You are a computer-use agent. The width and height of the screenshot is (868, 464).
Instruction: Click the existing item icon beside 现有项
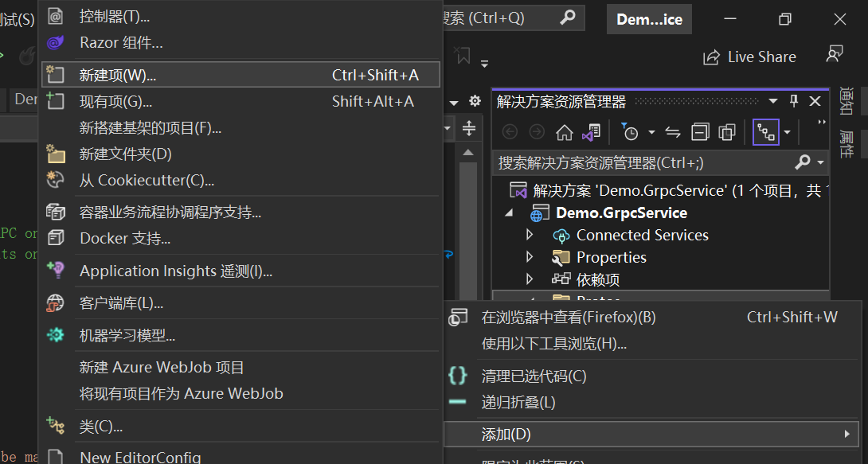pos(56,101)
